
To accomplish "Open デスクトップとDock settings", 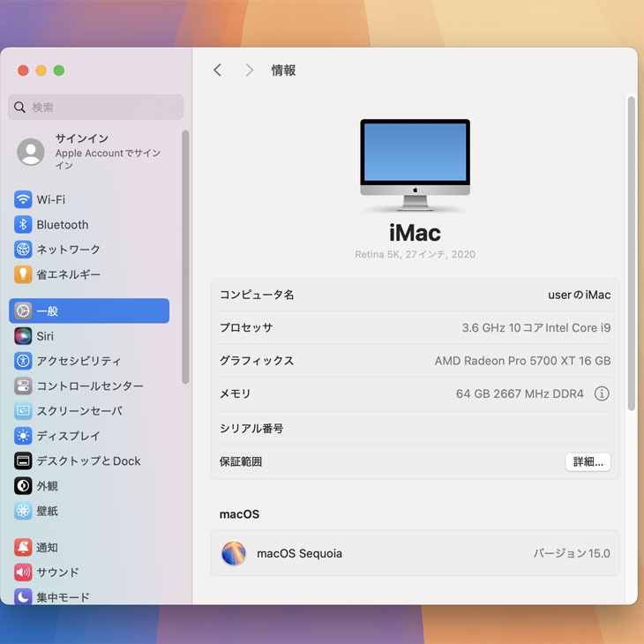I will tap(88, 461).
